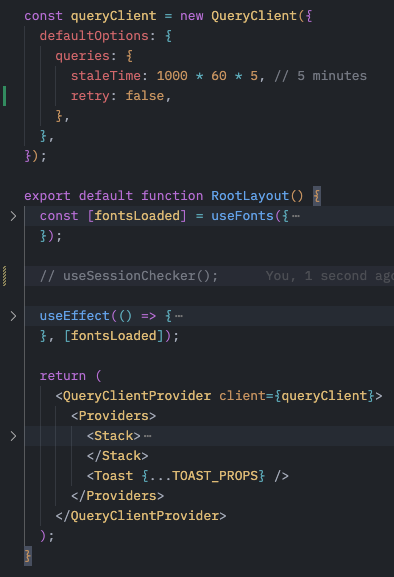Click the green gutter change marker by retry

[4, 96]
